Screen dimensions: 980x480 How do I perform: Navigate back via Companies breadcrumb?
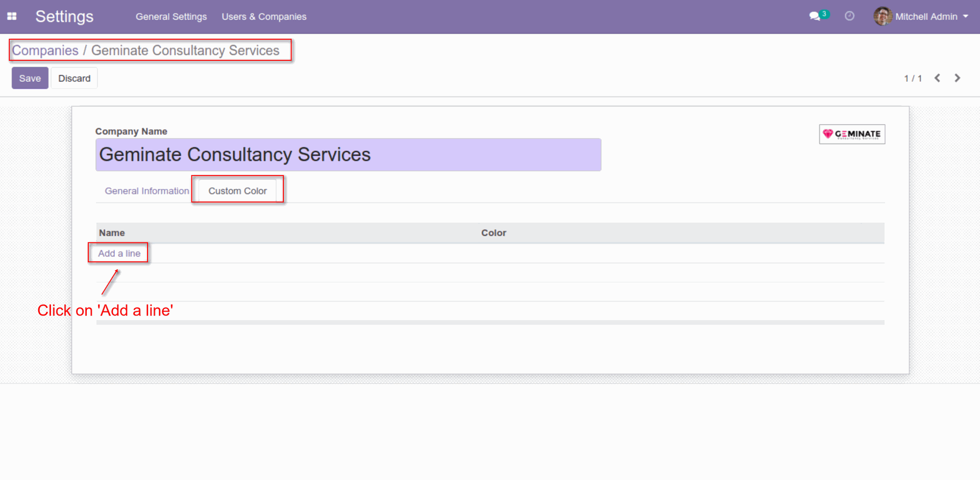pyautogui.click(x=45, y=50)
